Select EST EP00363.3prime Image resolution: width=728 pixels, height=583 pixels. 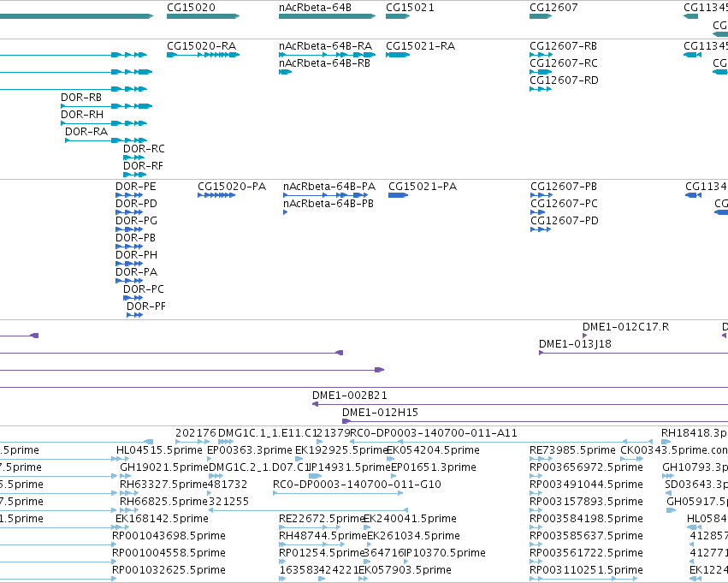click(x=249, y=450)
